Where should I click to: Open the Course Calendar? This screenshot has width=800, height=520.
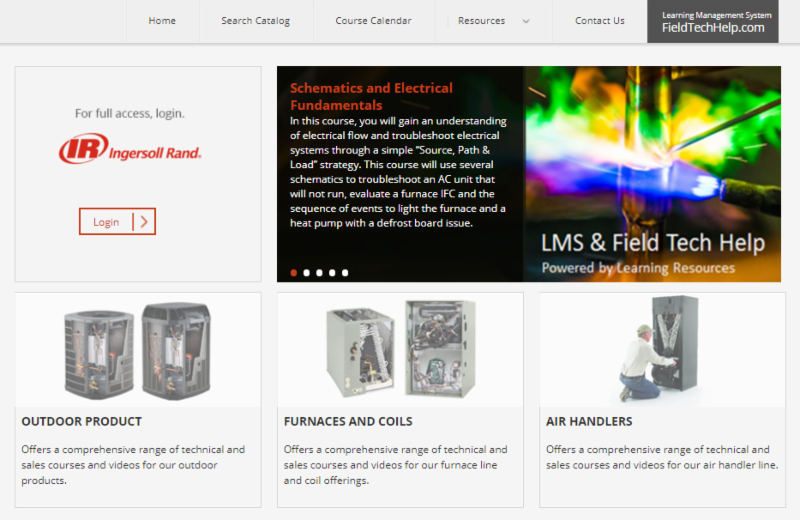(373, 21)
